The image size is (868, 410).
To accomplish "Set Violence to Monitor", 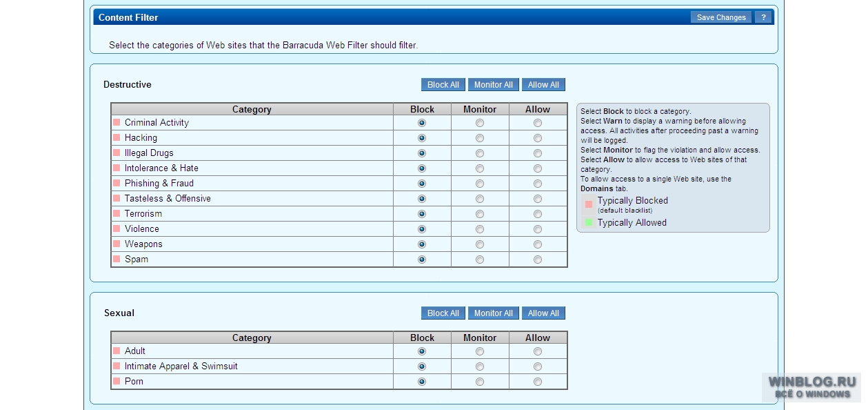I will pos(480,229).
